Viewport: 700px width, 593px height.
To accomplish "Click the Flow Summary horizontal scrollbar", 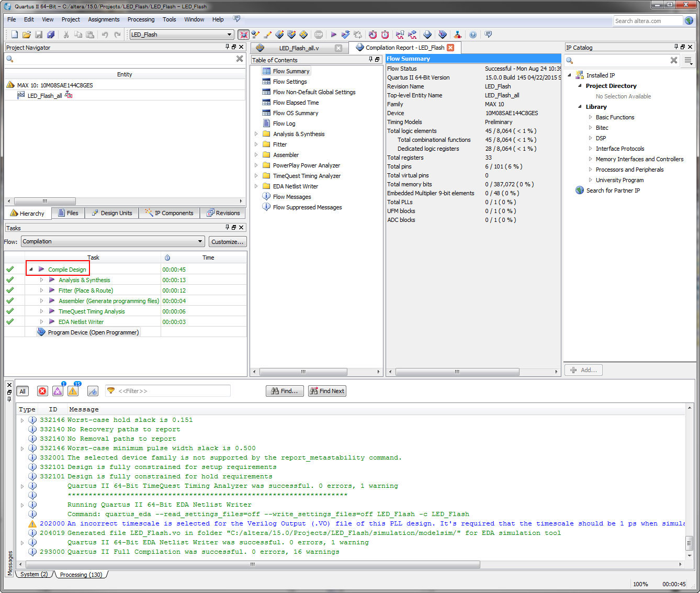I will point(457,372).
